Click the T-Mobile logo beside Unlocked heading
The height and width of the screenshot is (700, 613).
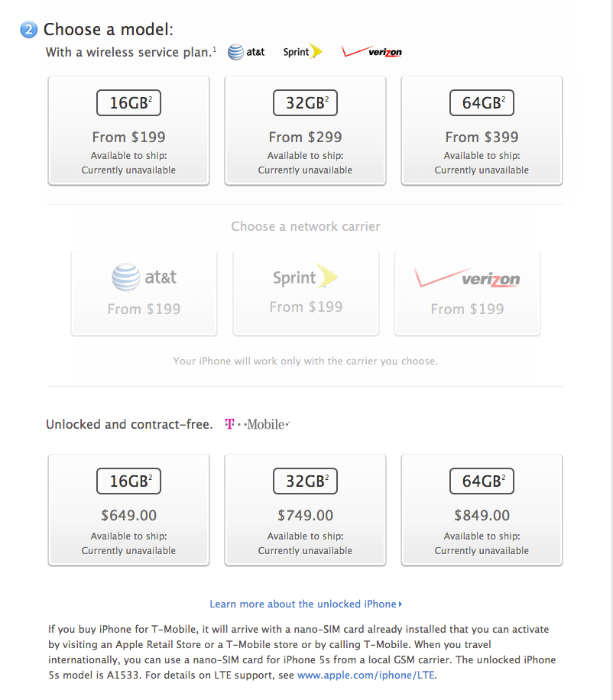(x=257, y=424)
